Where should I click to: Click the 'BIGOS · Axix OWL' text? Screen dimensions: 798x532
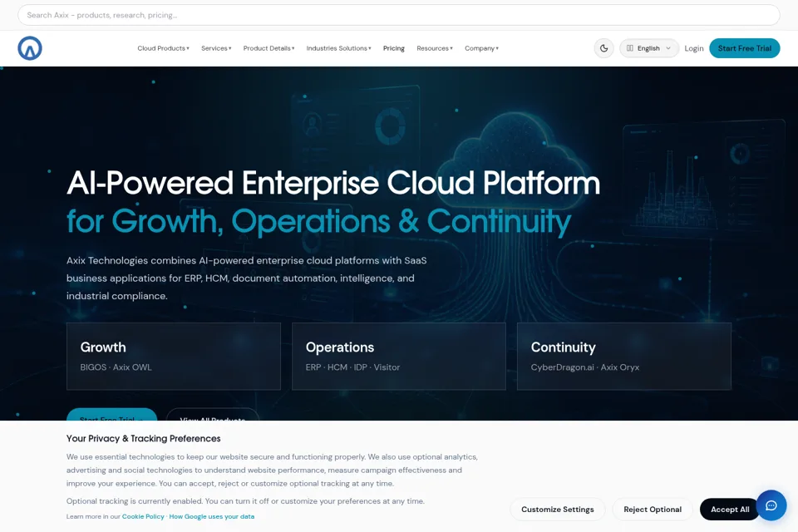click(x=116, y=367)
